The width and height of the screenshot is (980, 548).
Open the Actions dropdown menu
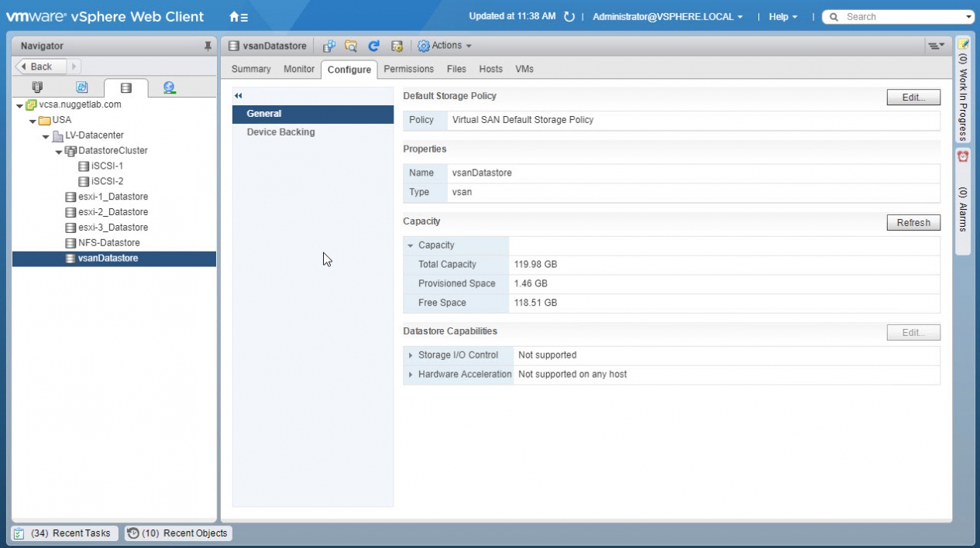(x=445, y=46)
